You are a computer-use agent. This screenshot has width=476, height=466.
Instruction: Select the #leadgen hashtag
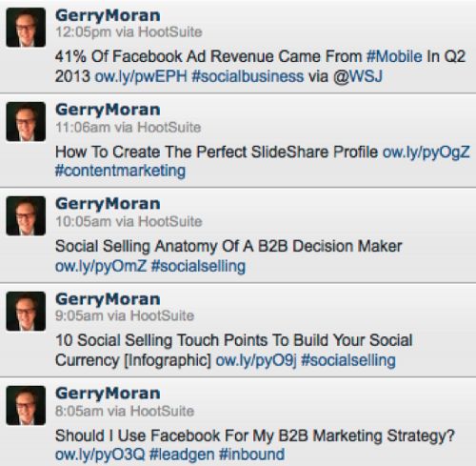click(x=182, y=455)
